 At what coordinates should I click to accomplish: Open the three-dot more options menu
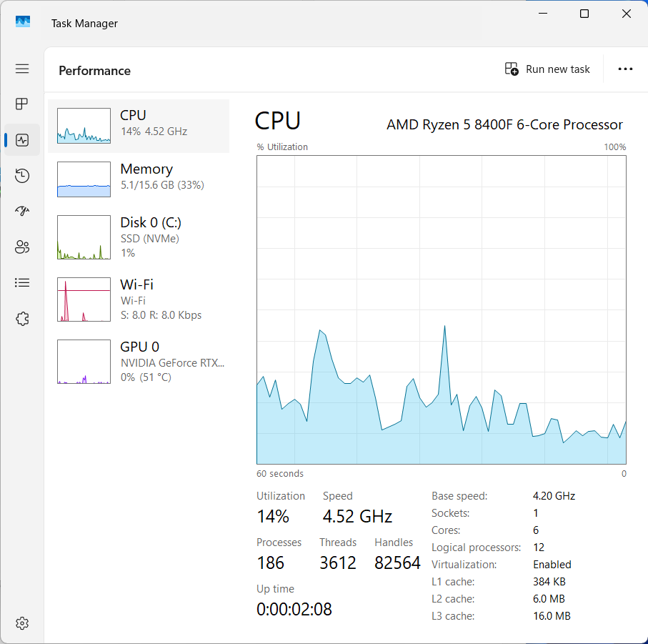pyautogui.click(x=625, y=69)
